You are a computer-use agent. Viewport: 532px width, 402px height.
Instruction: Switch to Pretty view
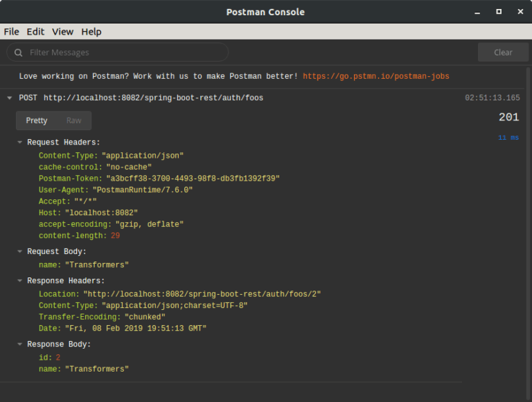37,120
